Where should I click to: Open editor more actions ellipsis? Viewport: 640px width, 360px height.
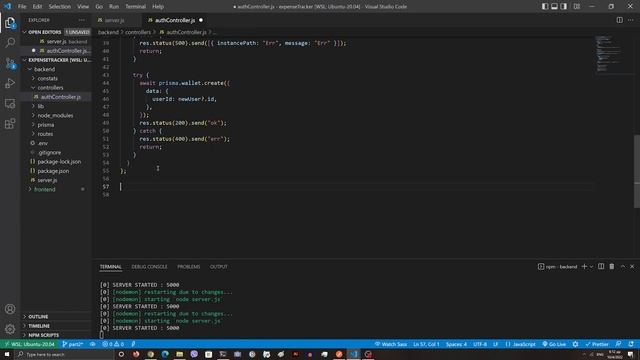coord(631,20)
